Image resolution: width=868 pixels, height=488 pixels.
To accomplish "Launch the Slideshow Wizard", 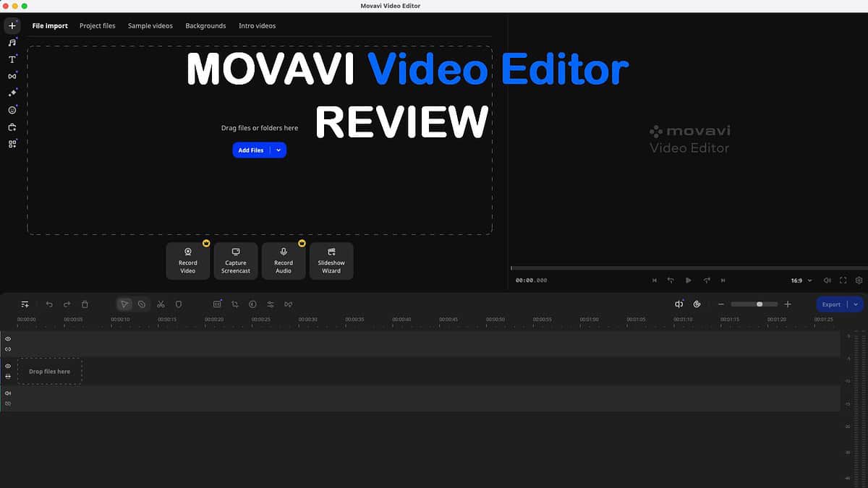I will tap(331, 261).
